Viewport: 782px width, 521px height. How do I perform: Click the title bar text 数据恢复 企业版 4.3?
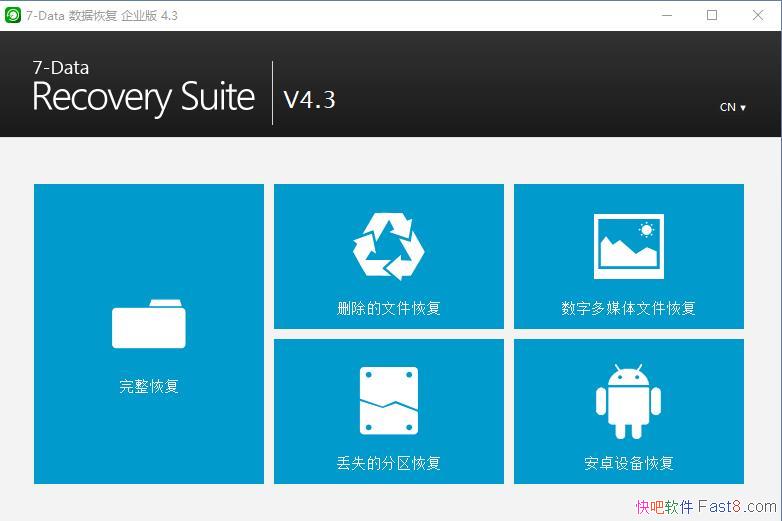[x=122, y=16]
